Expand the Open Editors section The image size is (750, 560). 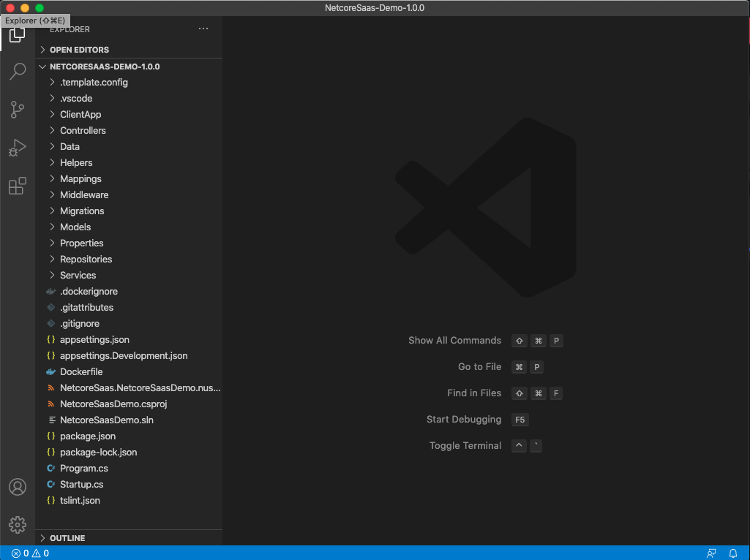click(79, 50)
